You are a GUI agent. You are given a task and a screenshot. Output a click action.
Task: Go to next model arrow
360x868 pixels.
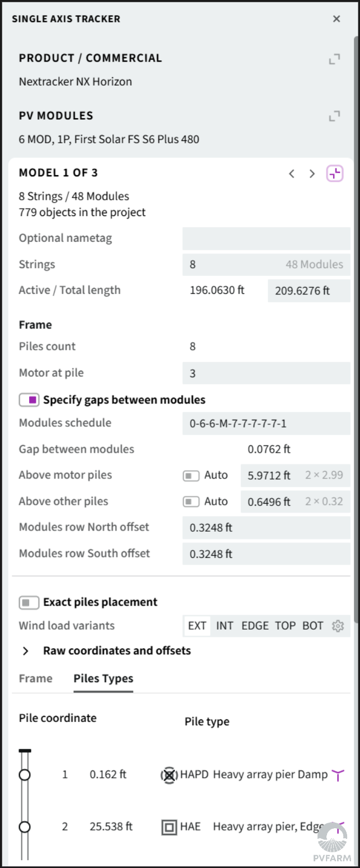click(312, 173)
